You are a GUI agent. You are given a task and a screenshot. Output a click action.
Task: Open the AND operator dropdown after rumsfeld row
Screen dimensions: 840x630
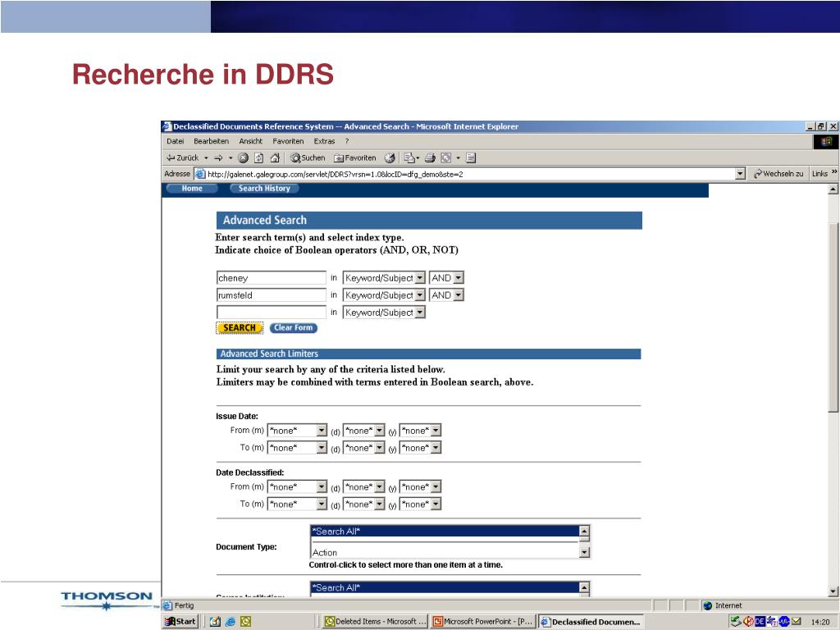446,295
